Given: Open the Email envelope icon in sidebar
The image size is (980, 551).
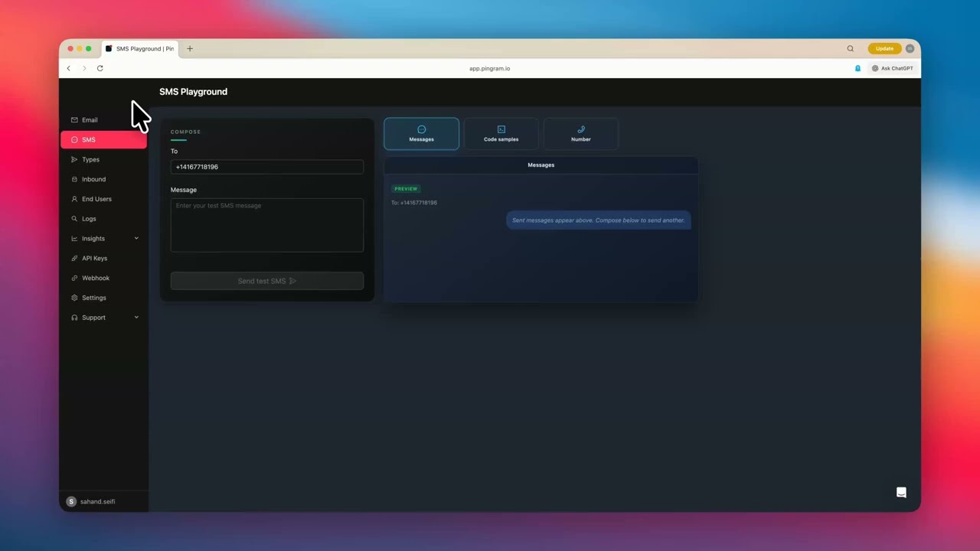Looking at the screenshot, I should (x=74, y=120).
